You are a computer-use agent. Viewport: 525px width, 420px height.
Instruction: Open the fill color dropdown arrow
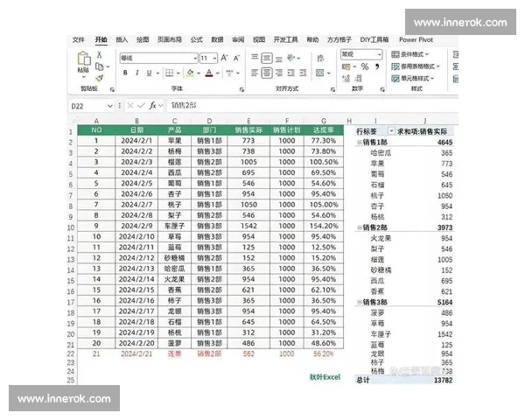coord(199,73)
